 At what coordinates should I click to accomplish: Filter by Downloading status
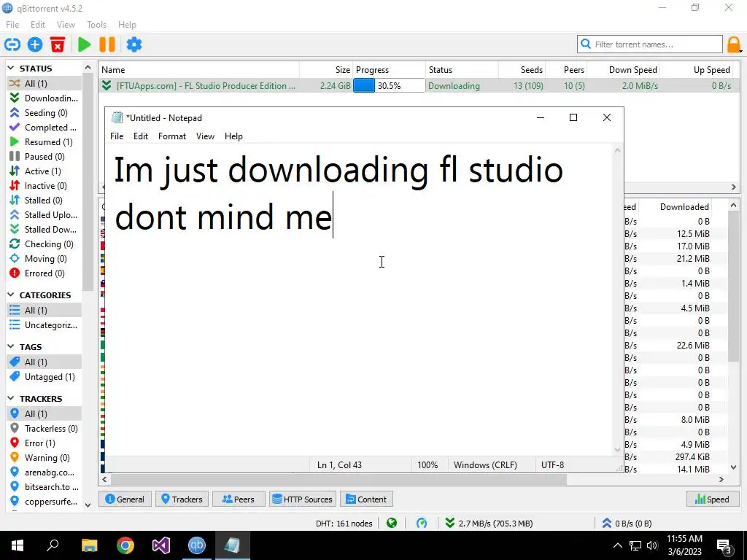(44, 98)
